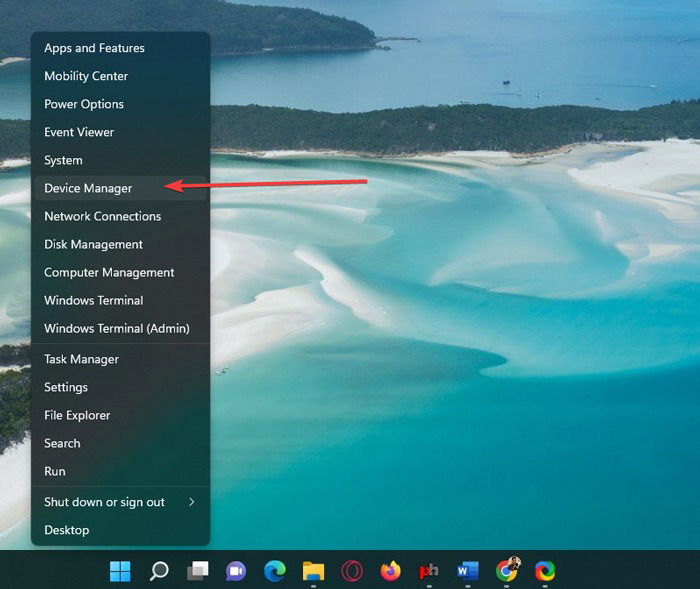
Task: Launch Windows Terminal (Admin)
Action: pyautogui.click(x=121, y=329)
